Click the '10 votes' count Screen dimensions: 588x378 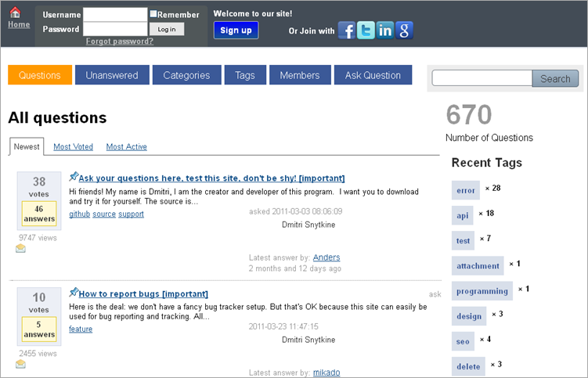pos(39,302)
